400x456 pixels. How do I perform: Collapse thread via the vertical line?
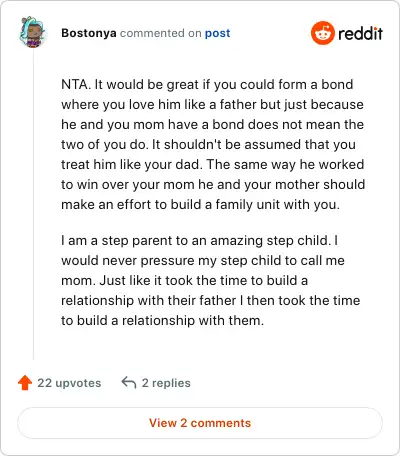click(x=33, y=204)
